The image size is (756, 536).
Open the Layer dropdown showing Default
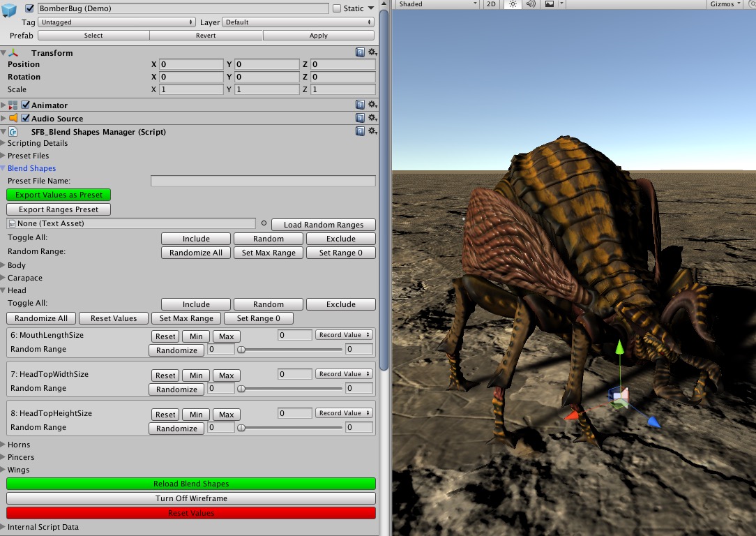pos(298,22)
